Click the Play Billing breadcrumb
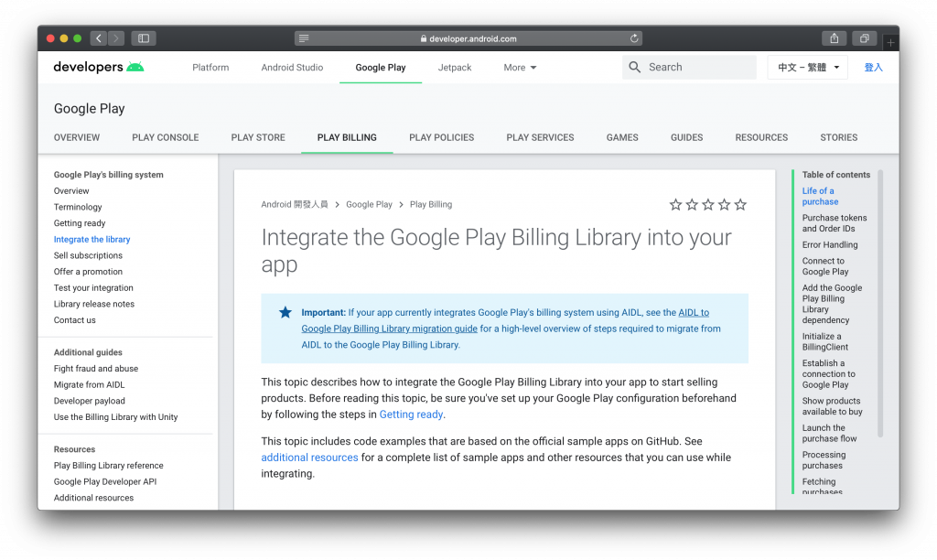 (431, 204)
